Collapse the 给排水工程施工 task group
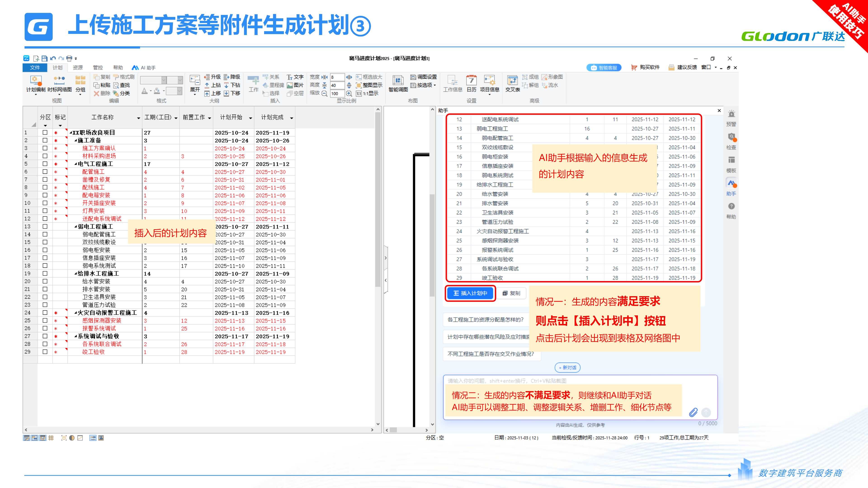The image size is (868, 488). click(x=76, y=273)
